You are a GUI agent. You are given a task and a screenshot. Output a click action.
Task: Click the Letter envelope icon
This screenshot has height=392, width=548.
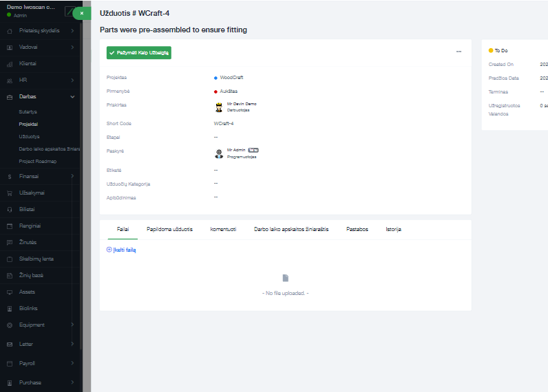coord(10,344)
